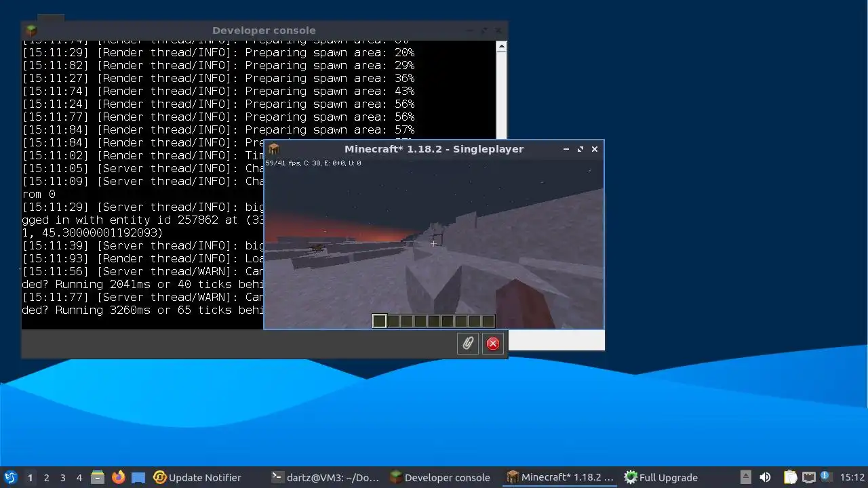Click the red kill-game button in Developer console
The width and height of the screenshot is (868, 488).
tap(493, 344)
